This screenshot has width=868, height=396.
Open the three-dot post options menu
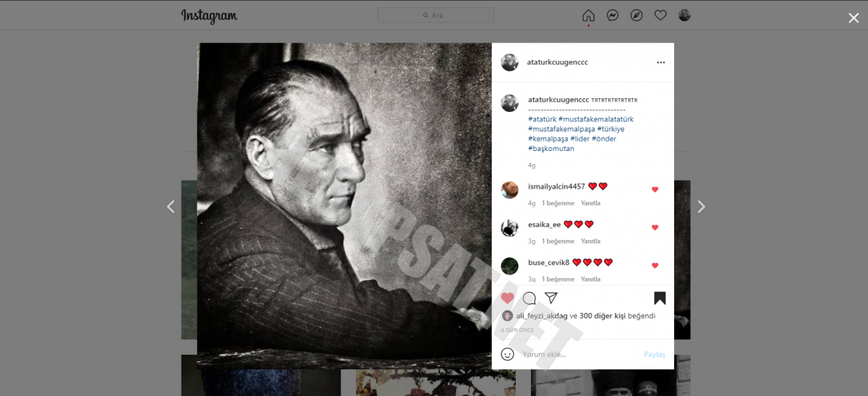(660, 63)
